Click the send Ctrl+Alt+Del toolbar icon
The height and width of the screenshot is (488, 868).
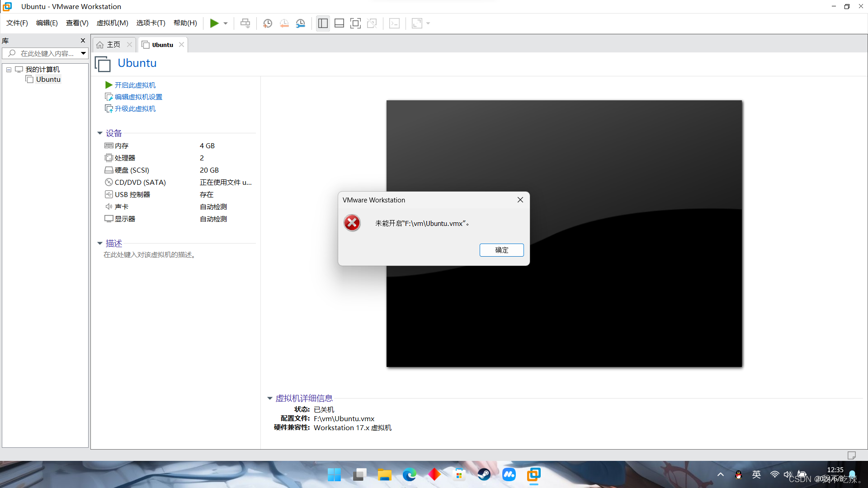pos(245,23)
